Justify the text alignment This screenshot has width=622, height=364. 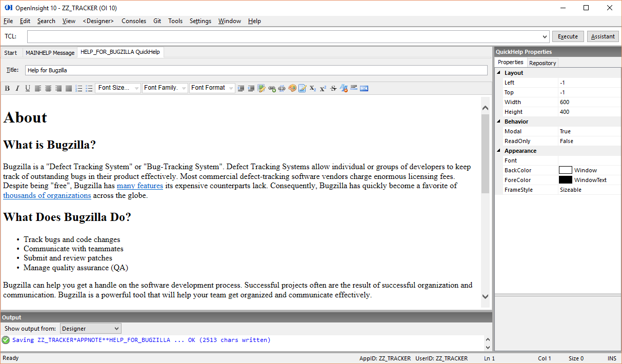[68, 88]
